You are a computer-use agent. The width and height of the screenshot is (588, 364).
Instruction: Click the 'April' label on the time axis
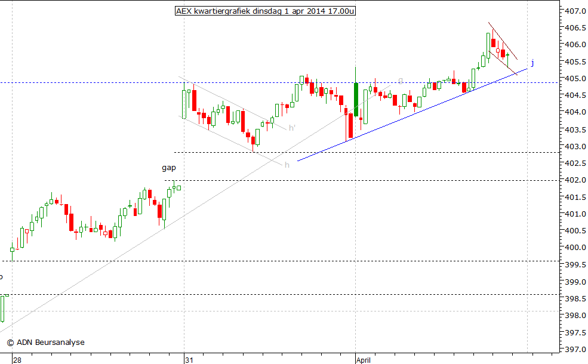(364, 360)
